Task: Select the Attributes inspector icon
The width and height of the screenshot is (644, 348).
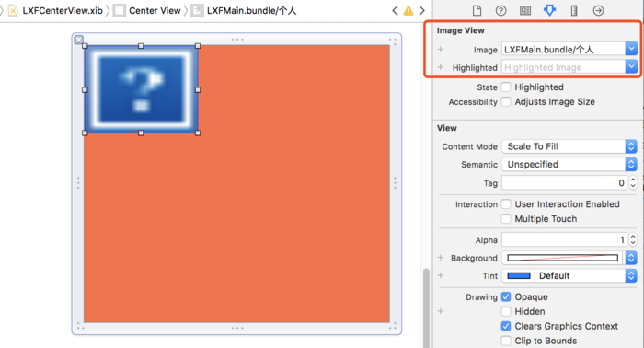Action: coord(549,10)
